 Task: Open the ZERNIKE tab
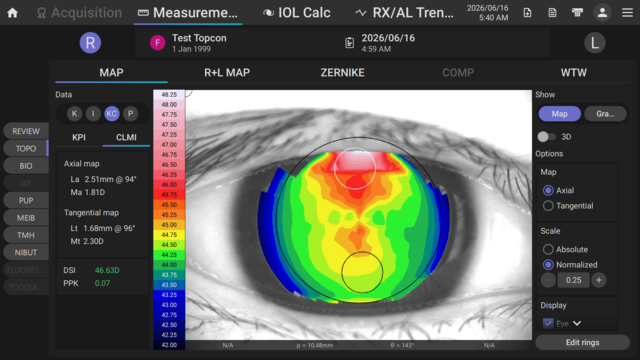342,73
